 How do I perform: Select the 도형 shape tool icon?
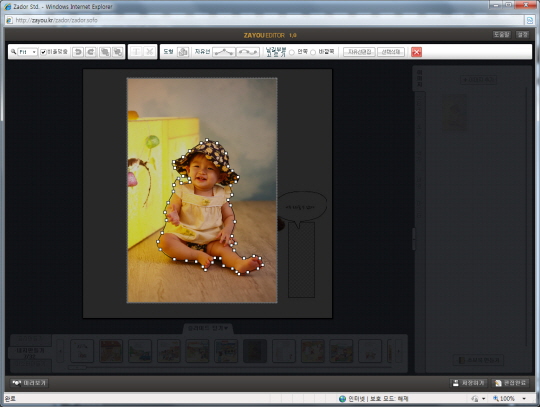click(x=183, y=52)
